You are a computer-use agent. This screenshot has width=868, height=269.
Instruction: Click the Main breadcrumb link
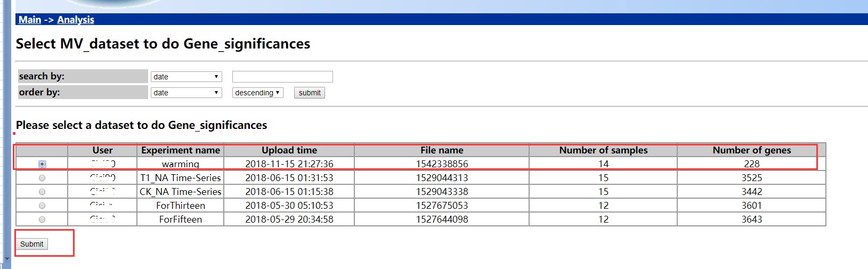click(30, 20)
